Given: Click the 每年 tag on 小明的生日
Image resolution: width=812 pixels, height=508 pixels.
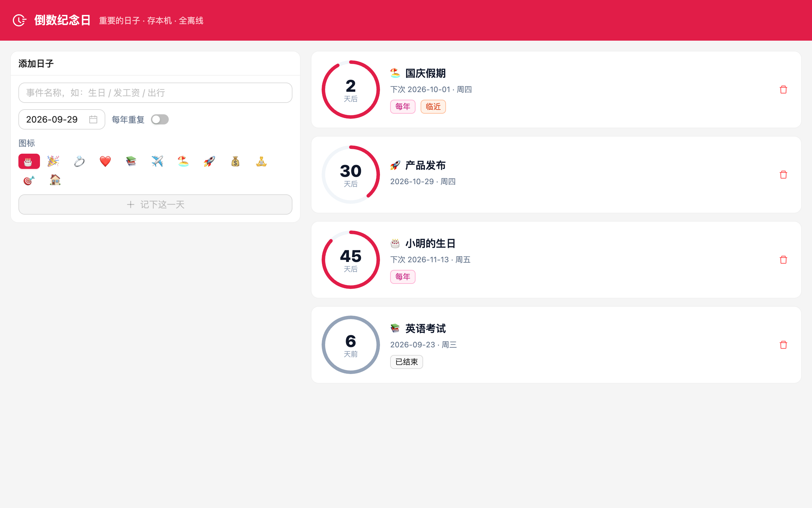Looking at the screenshot, I should tap(403, 277).
